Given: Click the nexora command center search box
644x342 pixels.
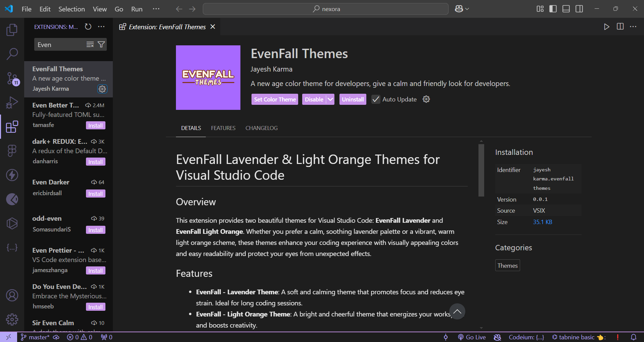Looking at the screenshot, I should (x=325, y=9).
